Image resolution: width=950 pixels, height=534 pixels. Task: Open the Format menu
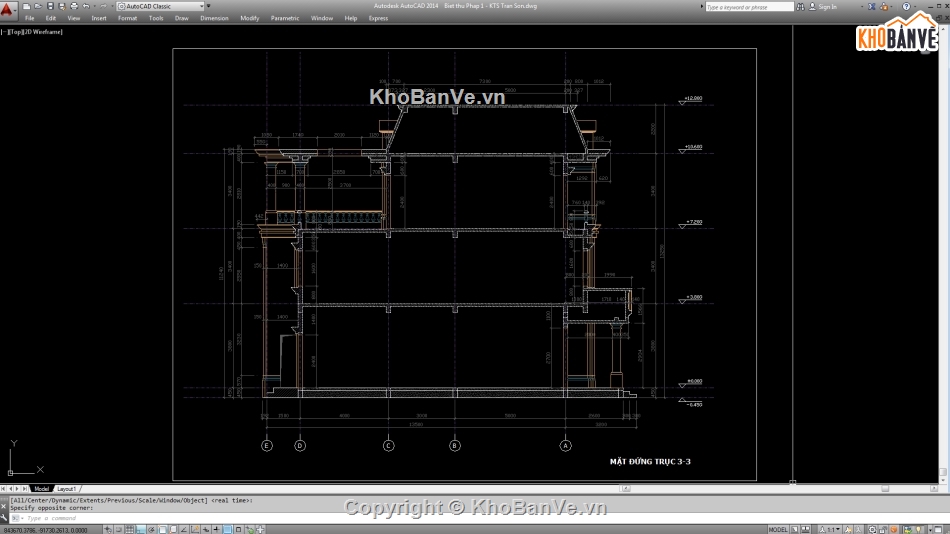pos(127,18)
